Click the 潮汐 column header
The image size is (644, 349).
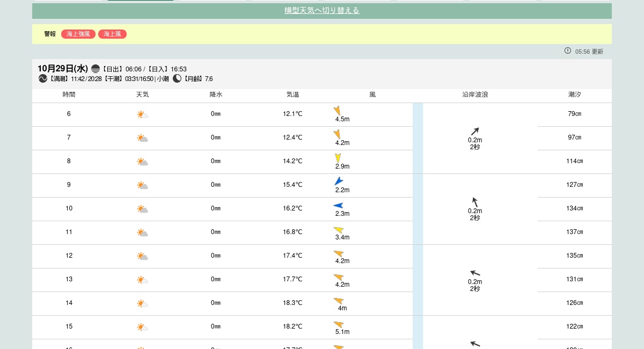[574, 94]
